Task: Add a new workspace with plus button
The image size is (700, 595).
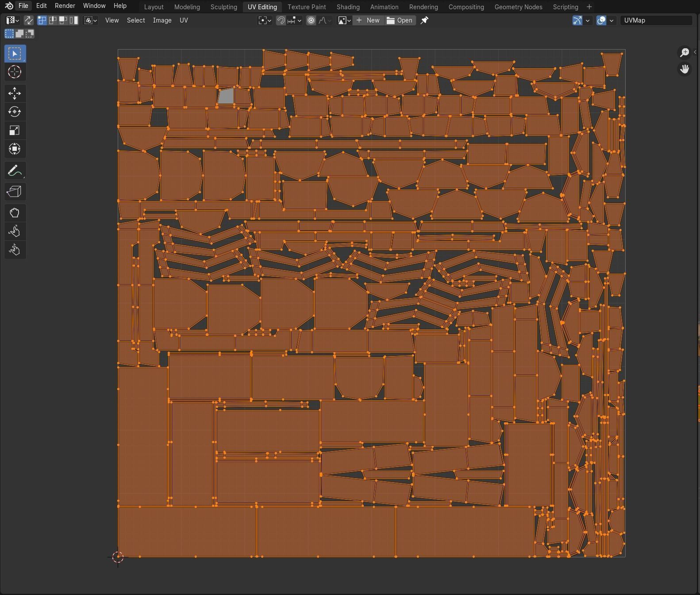Action: coord(589,7)
